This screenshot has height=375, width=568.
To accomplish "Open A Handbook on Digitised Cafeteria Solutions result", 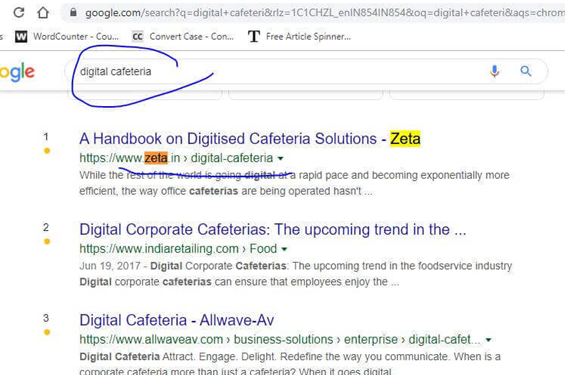I will pos(250,139).
